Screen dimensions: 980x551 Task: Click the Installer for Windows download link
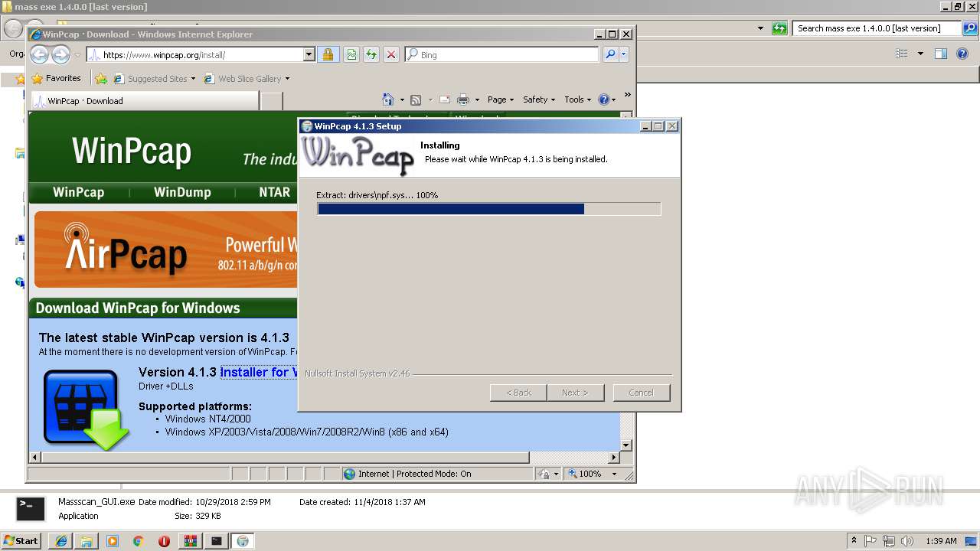coord(259,372)
